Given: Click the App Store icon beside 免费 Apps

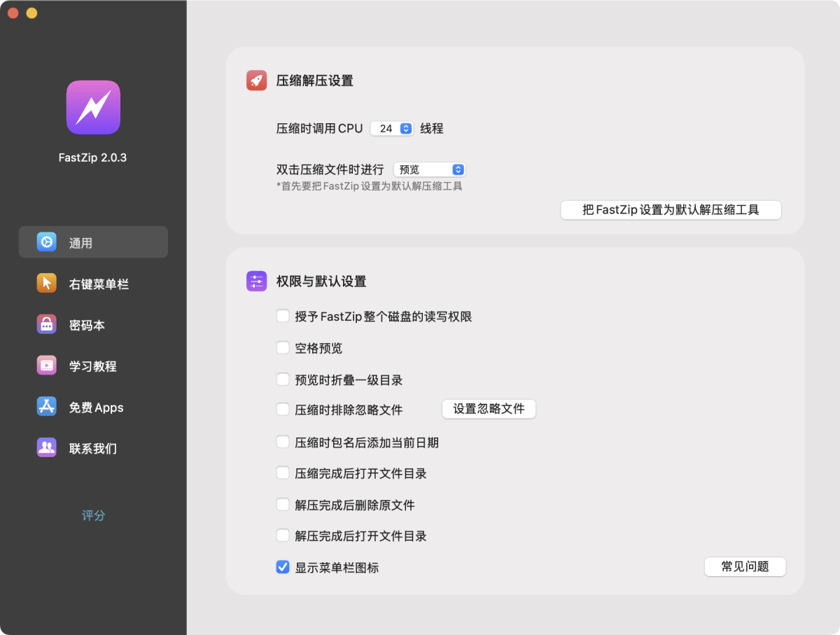Looking at the screenshot, I should click(46, 407).
